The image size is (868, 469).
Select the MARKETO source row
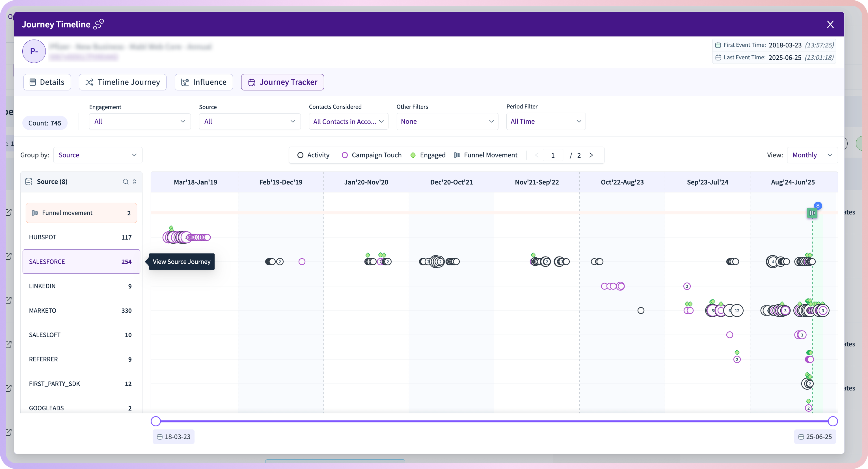point(81,311)
